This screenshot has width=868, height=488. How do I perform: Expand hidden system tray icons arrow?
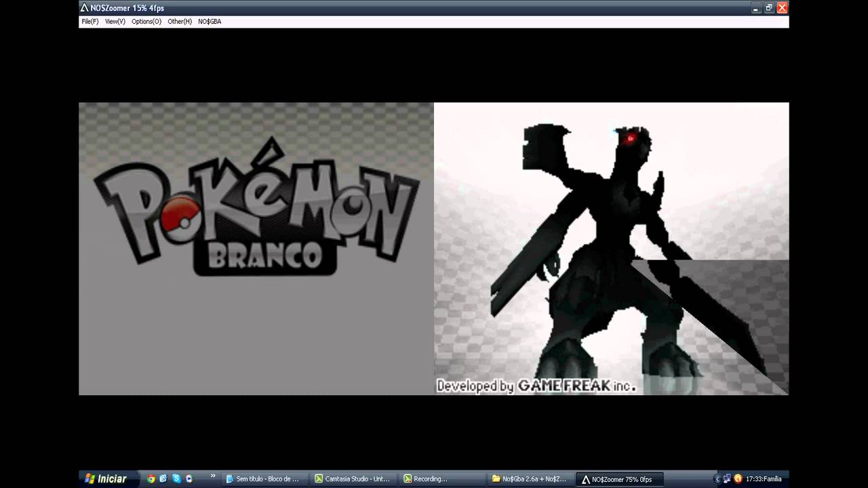click(x=717, y=479)
